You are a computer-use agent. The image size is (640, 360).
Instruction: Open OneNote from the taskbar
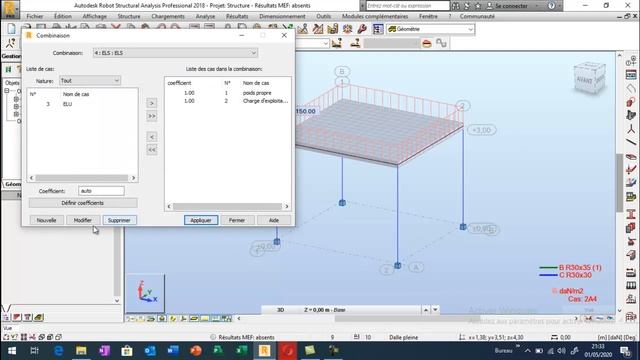tap(104, 351)
